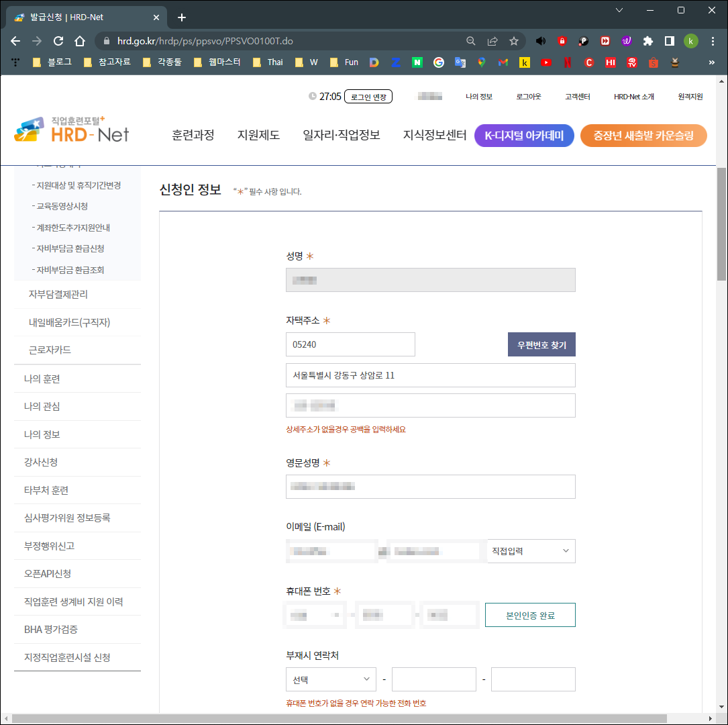The image size is (728, 725).
Task: Mute the browser tab speaker icon
Action: (541, 40)
